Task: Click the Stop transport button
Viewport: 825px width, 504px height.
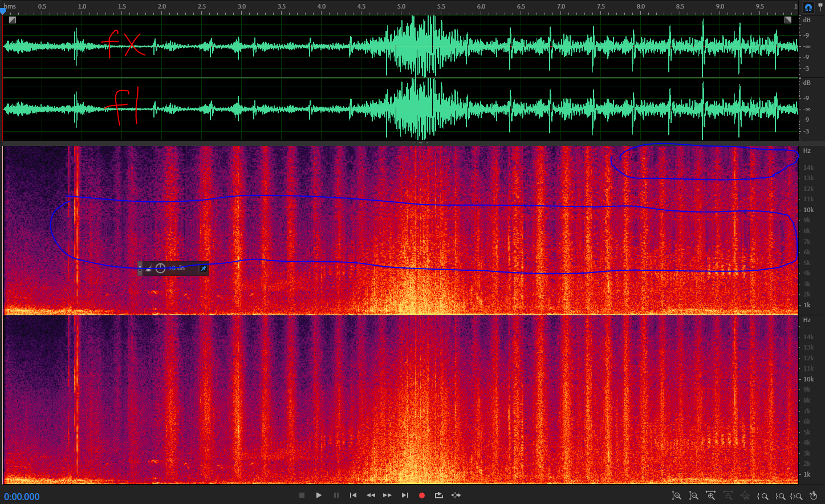Action: pos(302,495)
